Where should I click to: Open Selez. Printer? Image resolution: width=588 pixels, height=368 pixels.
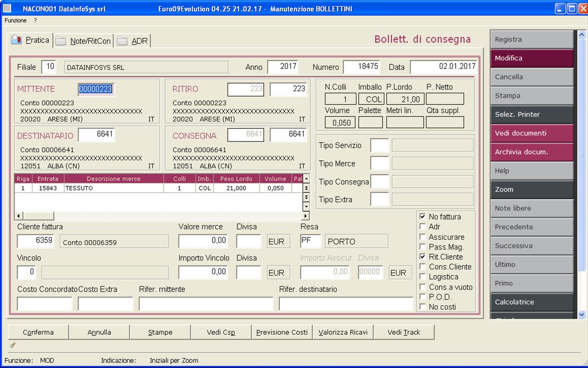(x=531, y=115)
